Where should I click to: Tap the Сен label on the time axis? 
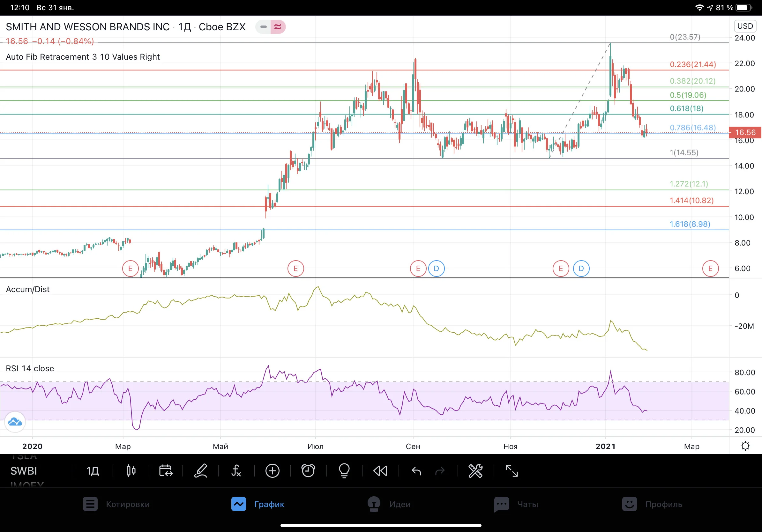click(413, 447)
